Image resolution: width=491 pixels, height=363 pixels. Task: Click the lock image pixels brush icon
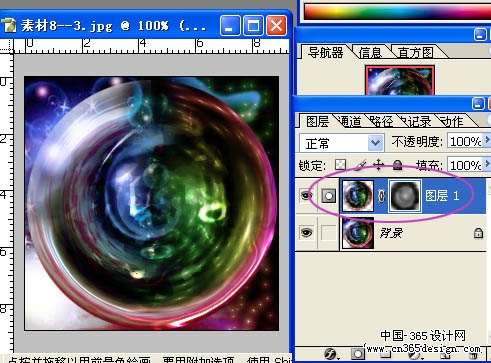click(360, 165)
